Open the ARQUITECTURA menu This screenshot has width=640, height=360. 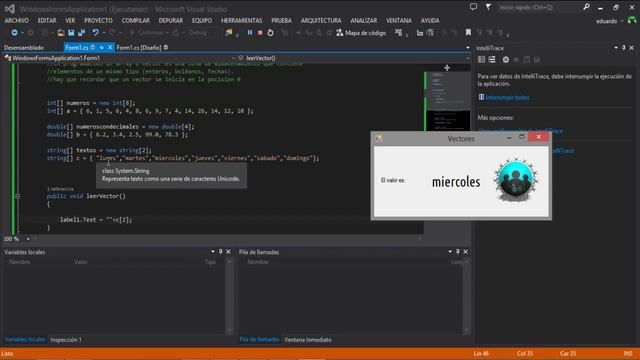pos(321,20)
